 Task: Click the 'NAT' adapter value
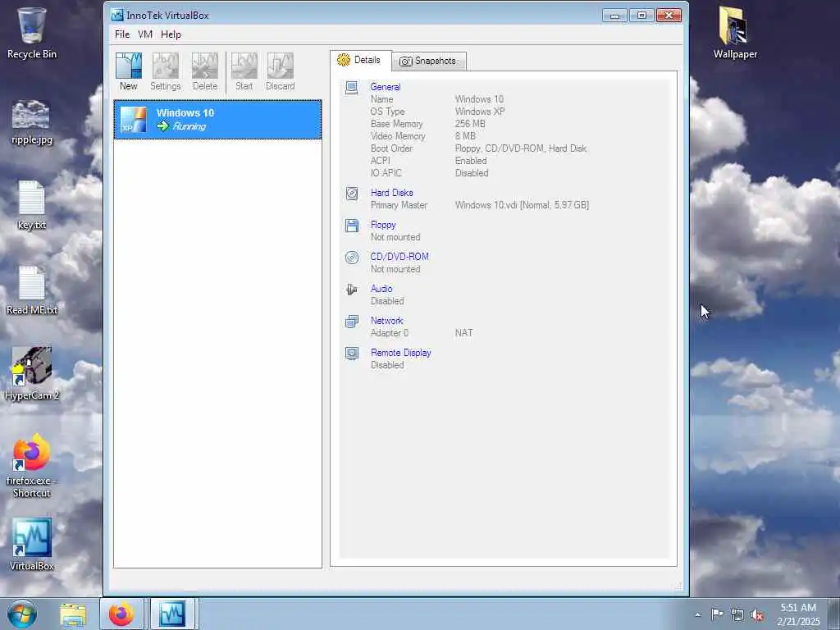tap(464, 333)
